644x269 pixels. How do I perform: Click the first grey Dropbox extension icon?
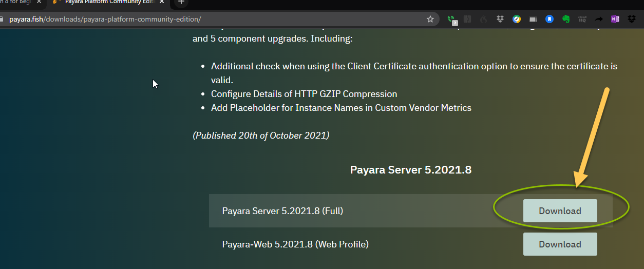500,19
